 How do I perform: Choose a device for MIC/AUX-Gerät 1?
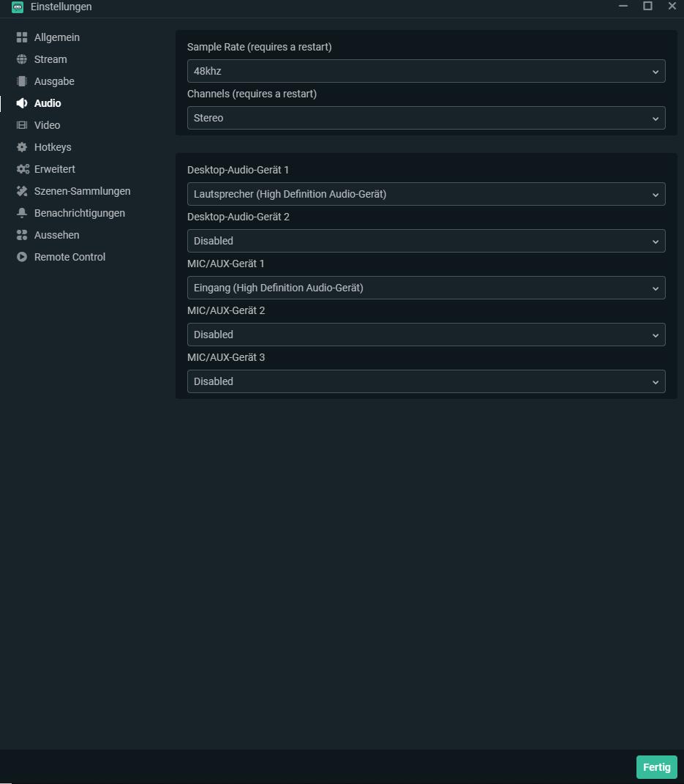tap(426, 288)
